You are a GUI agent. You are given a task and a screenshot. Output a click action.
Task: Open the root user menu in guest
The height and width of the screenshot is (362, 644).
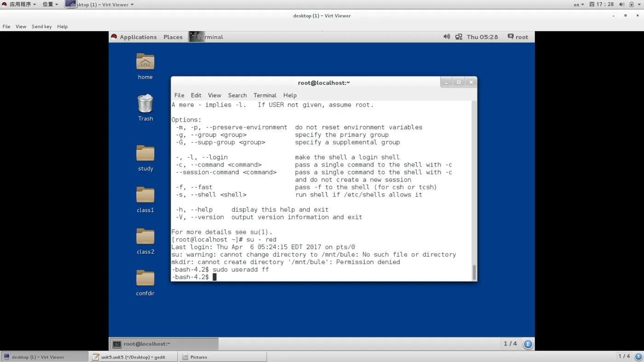coord(518,37)
